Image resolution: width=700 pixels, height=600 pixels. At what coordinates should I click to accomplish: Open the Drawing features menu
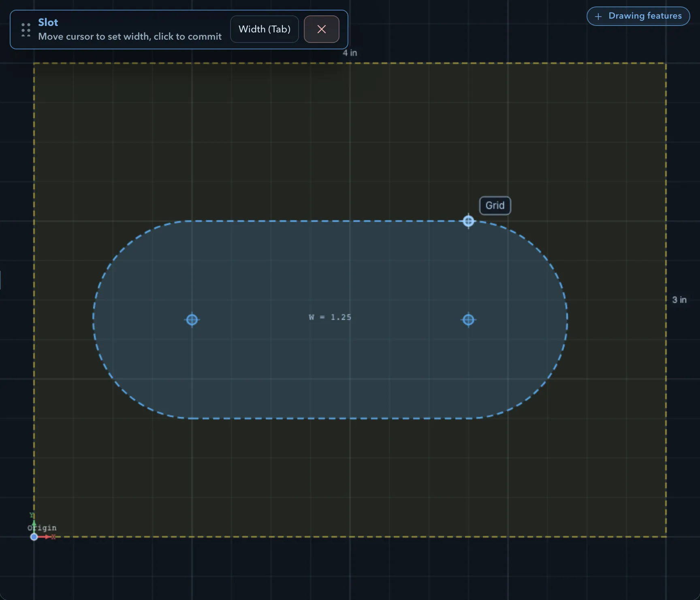click(x=638, y=16)
